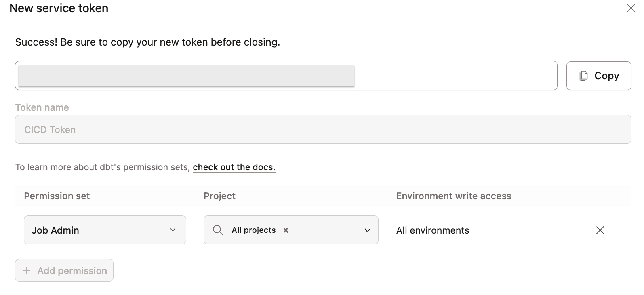Click the Environment write access header
Image resolution: width=644 pixels, height=295 pixels.
click(453, 196)
